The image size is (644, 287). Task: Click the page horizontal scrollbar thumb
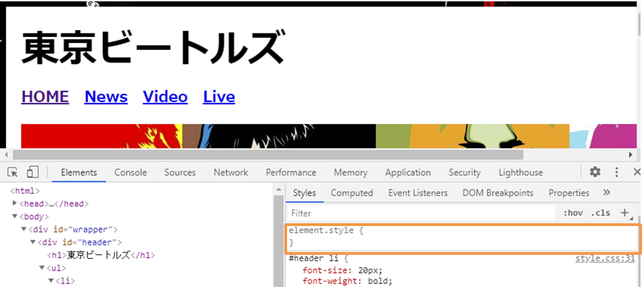pyautogui.click(x=268, y=155)
